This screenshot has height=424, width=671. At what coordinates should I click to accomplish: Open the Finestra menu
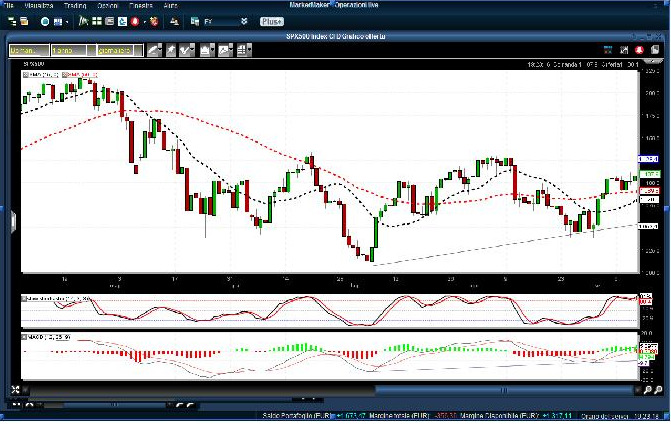click(x=140, y=6)
